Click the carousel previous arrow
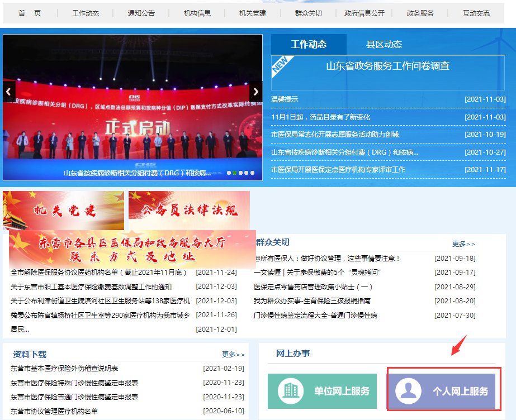 pos(9,92)
